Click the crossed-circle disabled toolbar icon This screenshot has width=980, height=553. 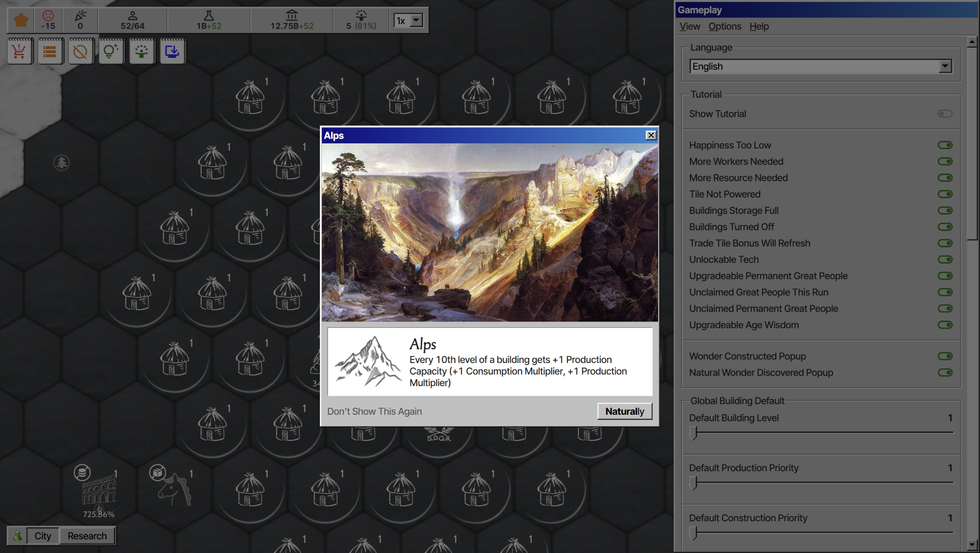80,51
